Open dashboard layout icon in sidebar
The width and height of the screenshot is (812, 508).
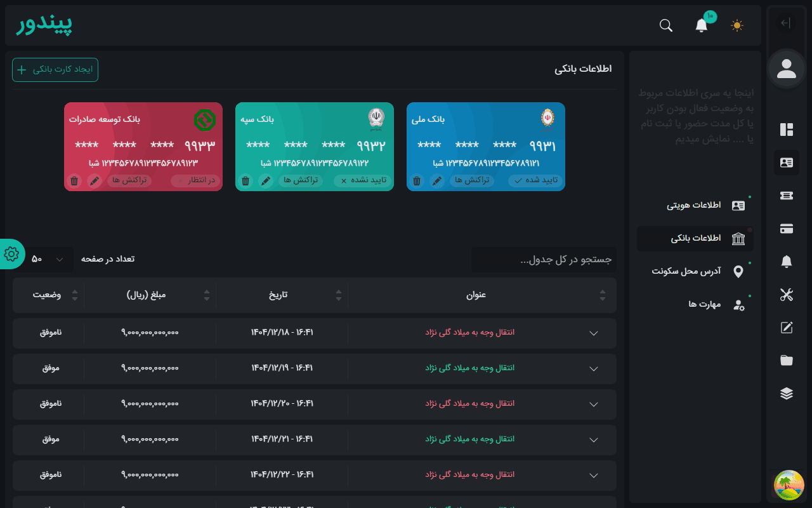[787, 130]
